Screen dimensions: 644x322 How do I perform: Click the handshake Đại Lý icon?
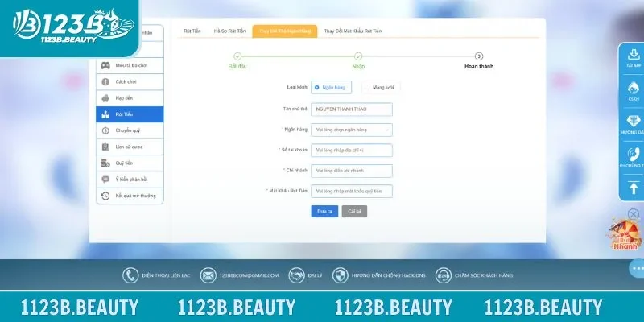(x=295, y=275)
